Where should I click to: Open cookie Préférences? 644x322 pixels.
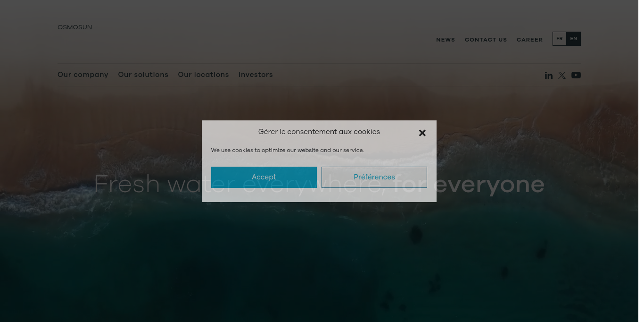[374, 177]
